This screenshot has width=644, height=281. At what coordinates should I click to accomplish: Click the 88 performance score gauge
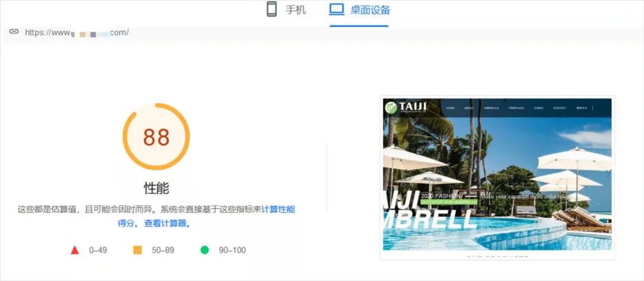tap(156, 137)
